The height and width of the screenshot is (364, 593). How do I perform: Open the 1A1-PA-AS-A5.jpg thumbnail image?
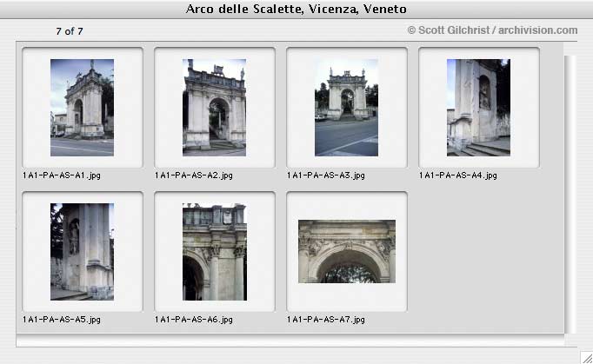(82, 252)
